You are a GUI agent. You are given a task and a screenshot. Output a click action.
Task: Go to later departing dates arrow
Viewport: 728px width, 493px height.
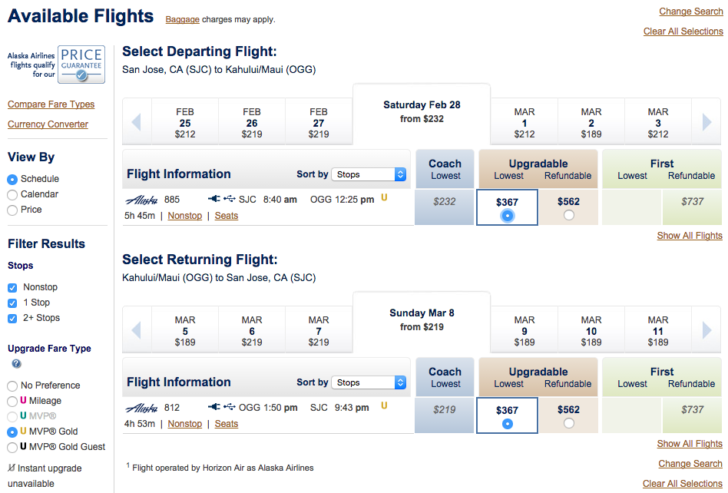pos(707,123)
